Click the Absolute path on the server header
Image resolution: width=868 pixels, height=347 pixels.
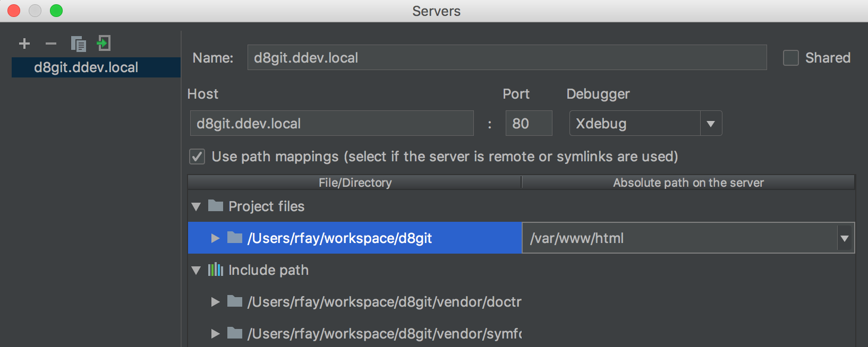pos(688,183)
